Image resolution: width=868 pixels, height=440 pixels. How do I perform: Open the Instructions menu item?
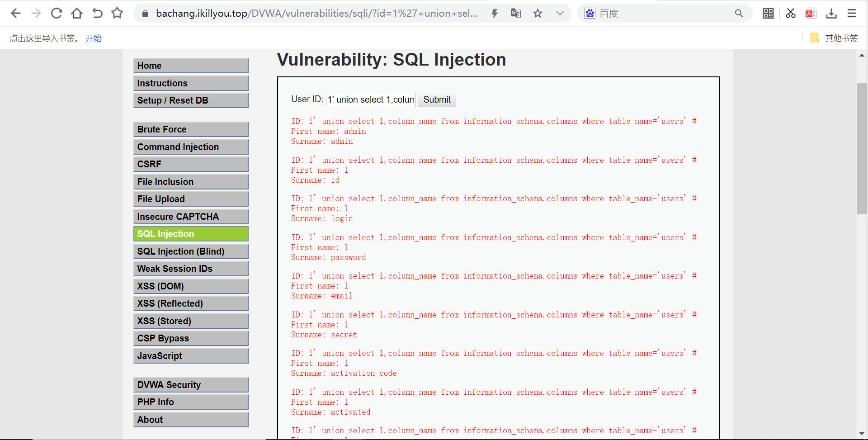coord(191,83)
